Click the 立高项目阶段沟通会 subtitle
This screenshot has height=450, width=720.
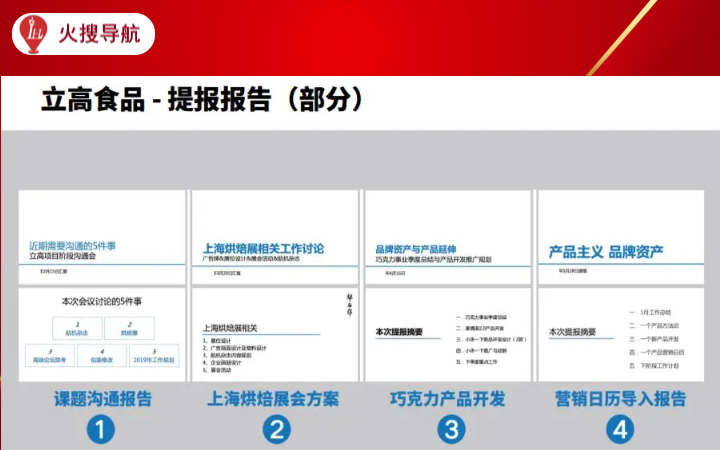(x=62, y=256)
